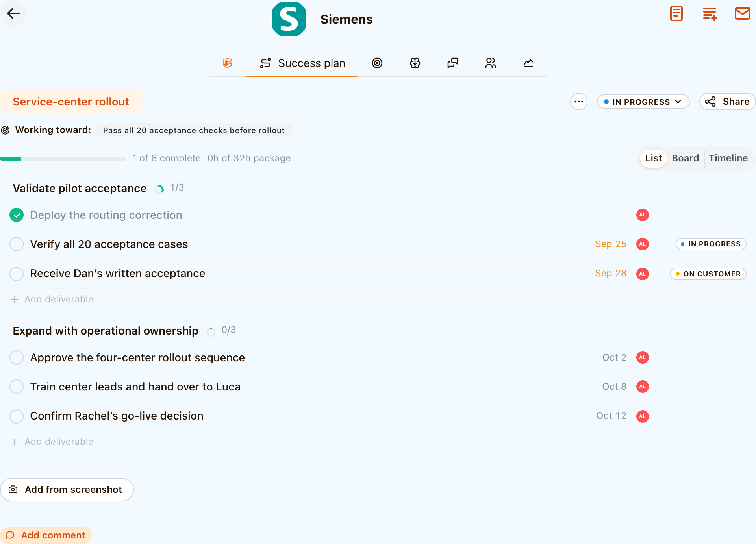
Task: Uncheck Deploy the routing correction
Action: point(17,215)
